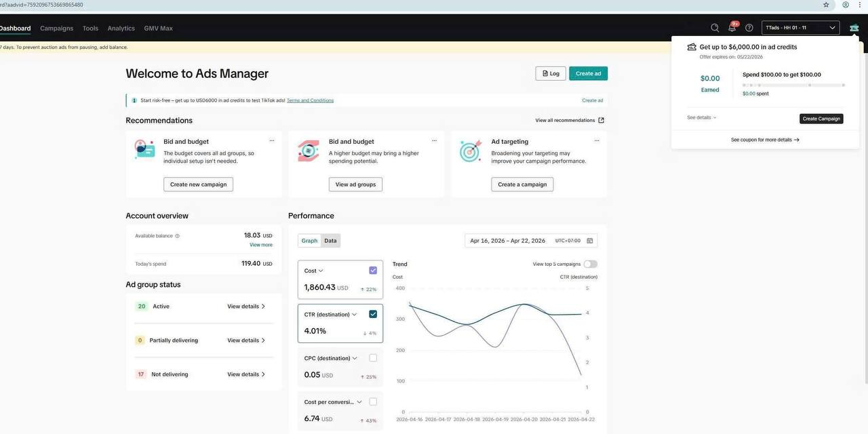Uncheck the CTR (destination) metric checkbox
Image resolution: width=868 pixels, height=434 pixels.
point(373,314)
